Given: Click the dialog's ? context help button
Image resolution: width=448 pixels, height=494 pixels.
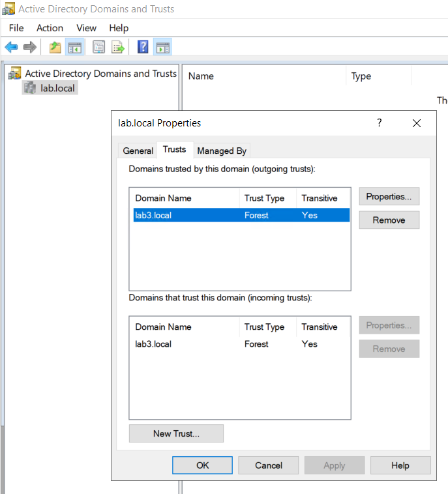Looking at the screenshot, I should (380, 123).
